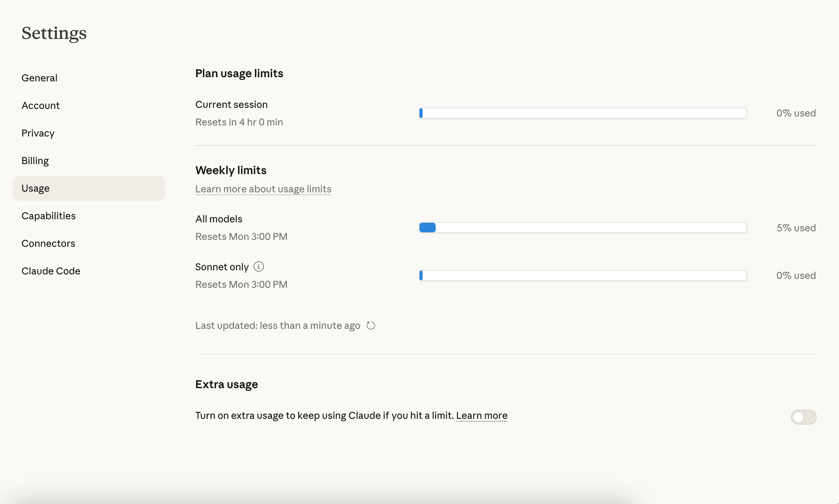Viewport: 839px width, 504px height.
Task: Click the Current session usage bar
Action: point(583,113)
